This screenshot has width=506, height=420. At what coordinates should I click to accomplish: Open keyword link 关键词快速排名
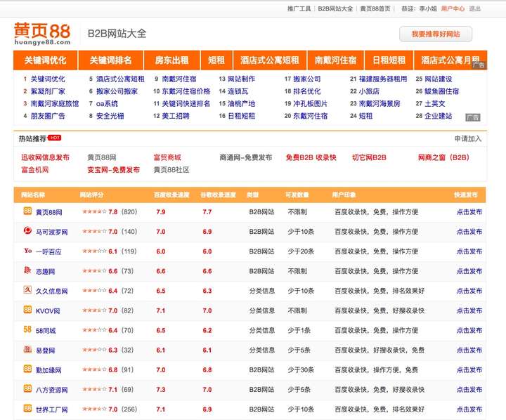[186, 103]
